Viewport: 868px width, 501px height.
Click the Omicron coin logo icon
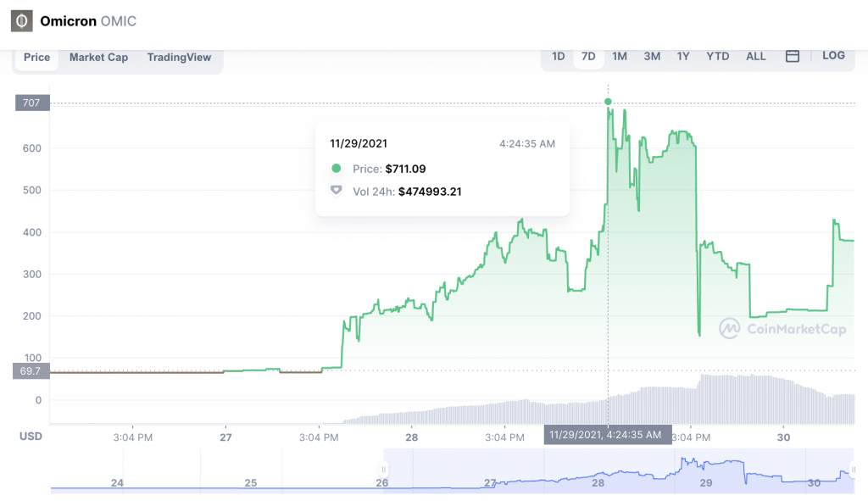tap(21, 20)
